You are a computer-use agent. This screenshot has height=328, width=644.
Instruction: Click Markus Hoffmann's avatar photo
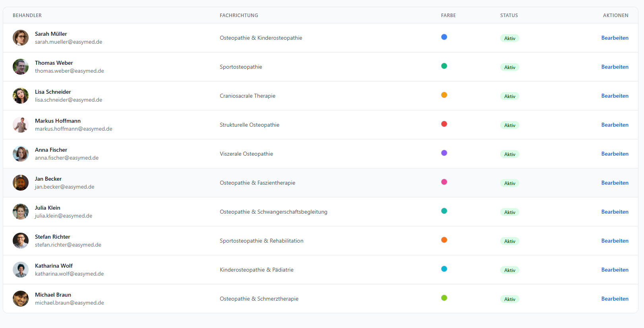click(21, 125)
